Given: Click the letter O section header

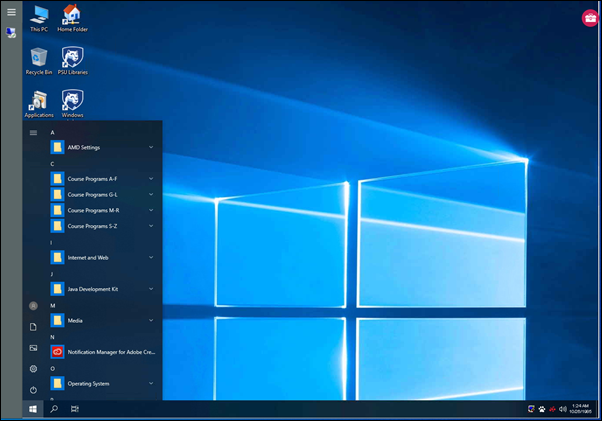Looking at the screenshot, I should [53, 369].
